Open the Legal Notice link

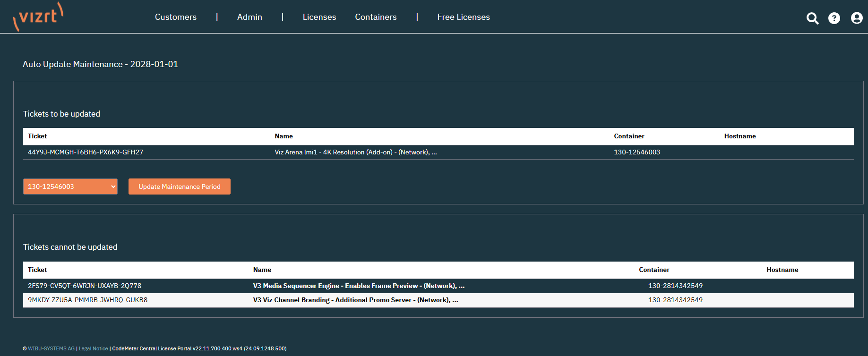coord(93,348)
